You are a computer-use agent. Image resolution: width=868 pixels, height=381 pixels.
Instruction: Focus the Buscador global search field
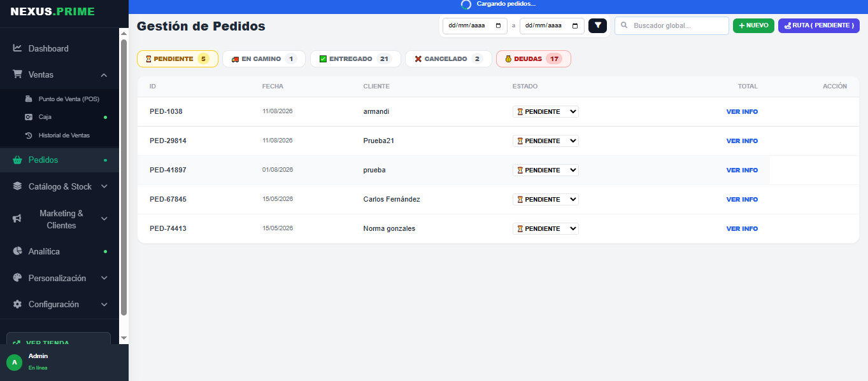[672, 25]
